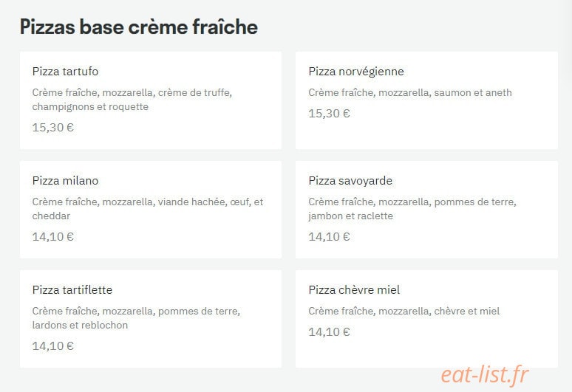Click the jambon et raclette description
The height and width of the screenshot is (392, 572).
412,209
